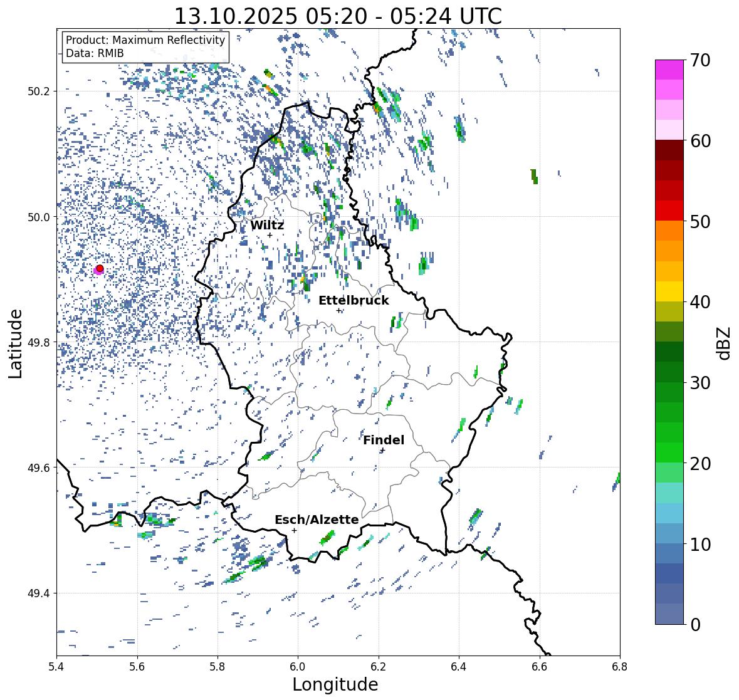Click the 49.6 latitude tick label

[40, 468]
